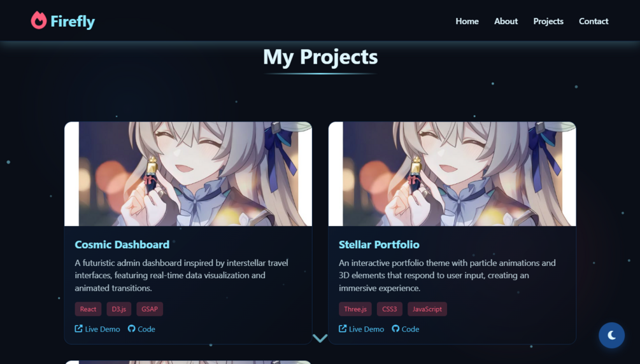Screen dimensions: 640x364
Task: Click the React tag
Action: tap(88, 309)
